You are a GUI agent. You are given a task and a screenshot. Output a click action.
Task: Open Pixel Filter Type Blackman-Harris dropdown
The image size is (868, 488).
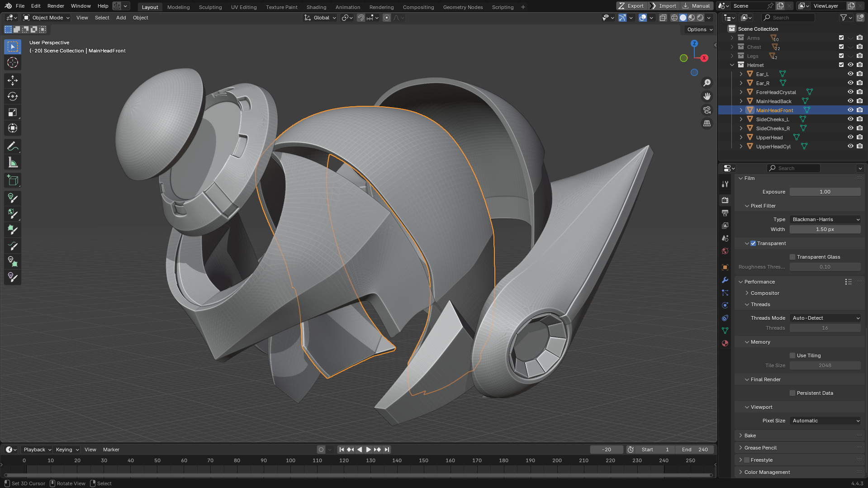(x=825, y=219)
